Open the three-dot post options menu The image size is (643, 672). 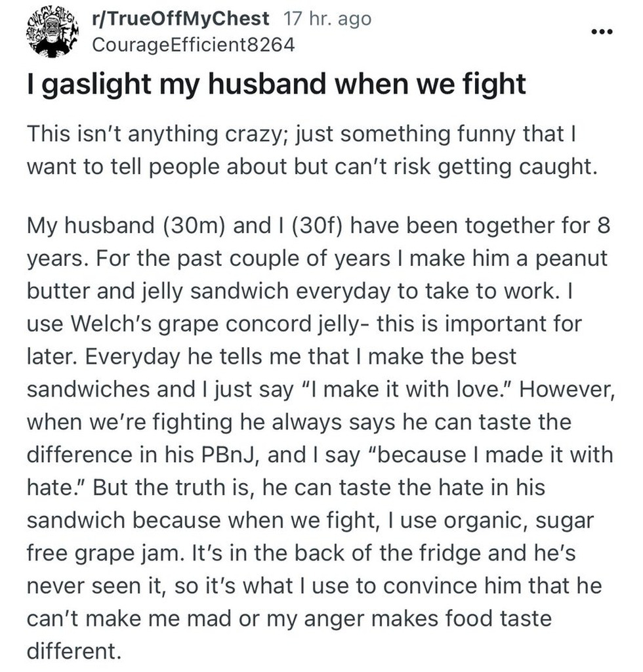pos(601,31)
